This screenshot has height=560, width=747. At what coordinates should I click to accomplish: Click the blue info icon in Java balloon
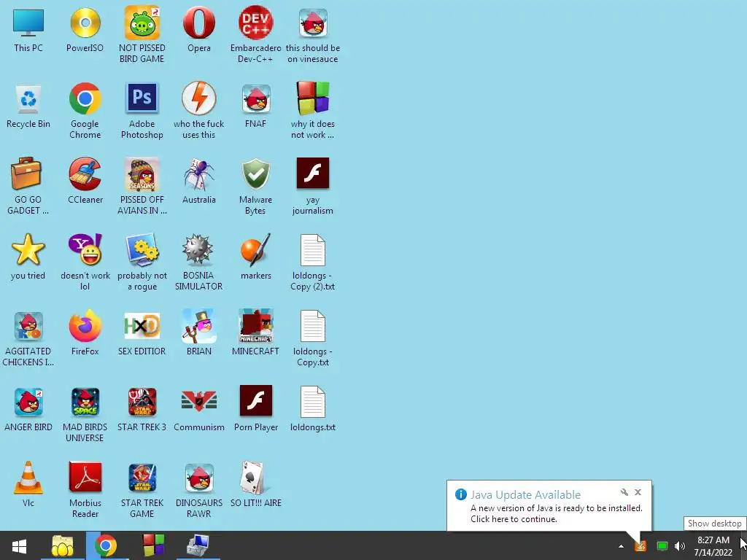click(461, 494)
